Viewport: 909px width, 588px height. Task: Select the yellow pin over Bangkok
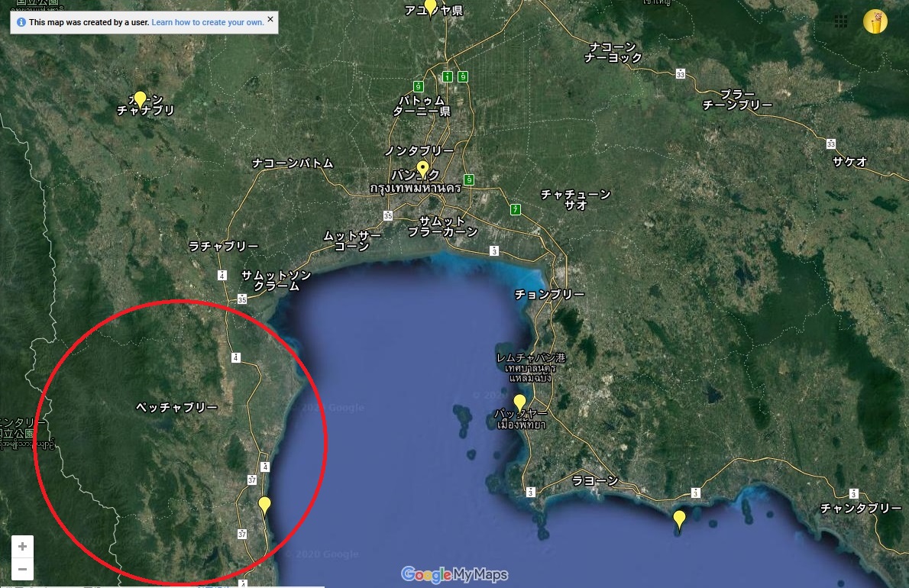coord(423,170)
